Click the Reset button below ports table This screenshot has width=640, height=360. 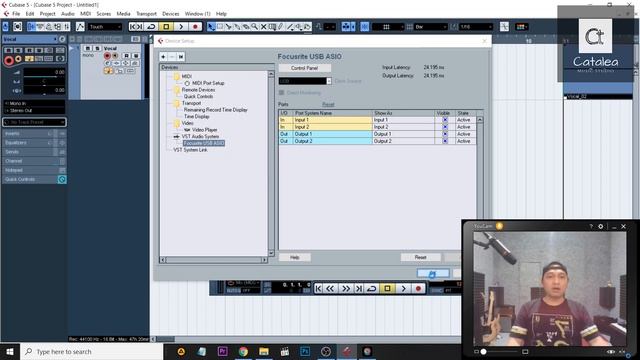420,258
